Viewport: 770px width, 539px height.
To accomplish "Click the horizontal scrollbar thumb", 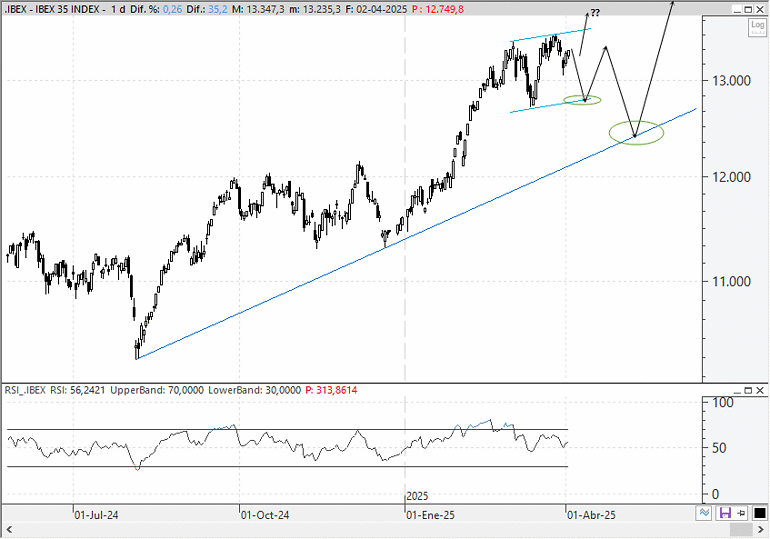I will (741, 529).
